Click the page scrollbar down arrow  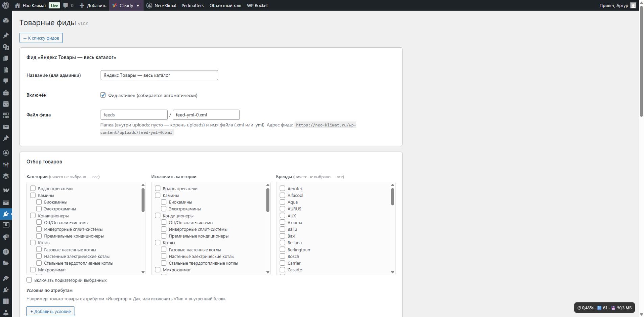641,314
